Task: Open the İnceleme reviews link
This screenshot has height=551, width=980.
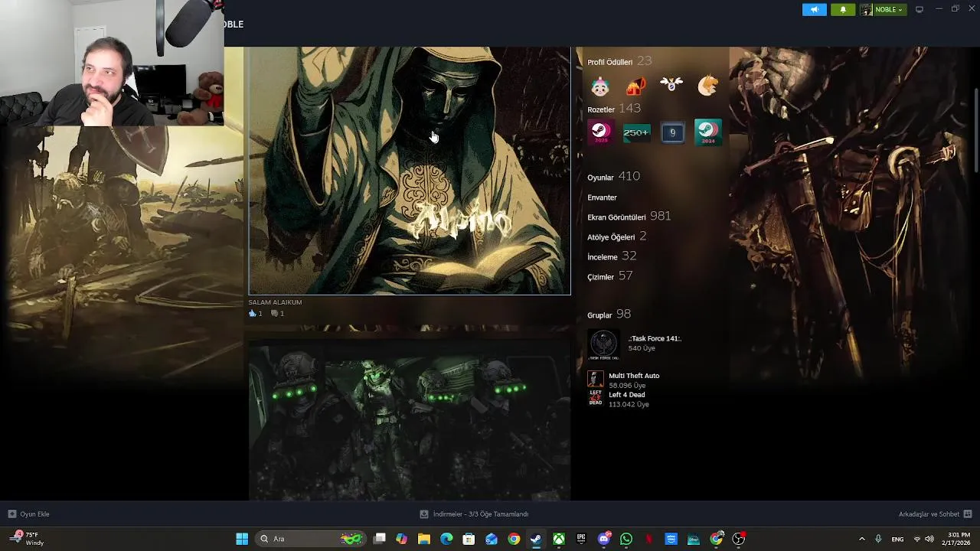Action: tap(612, 256)
